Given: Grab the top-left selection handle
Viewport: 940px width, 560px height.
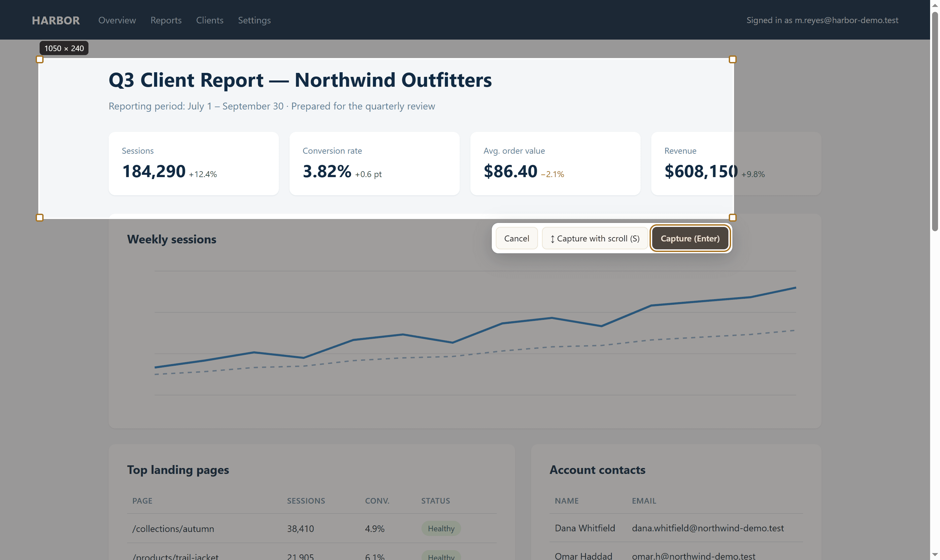Looking at the screenshot, I should tap(40, 60).
